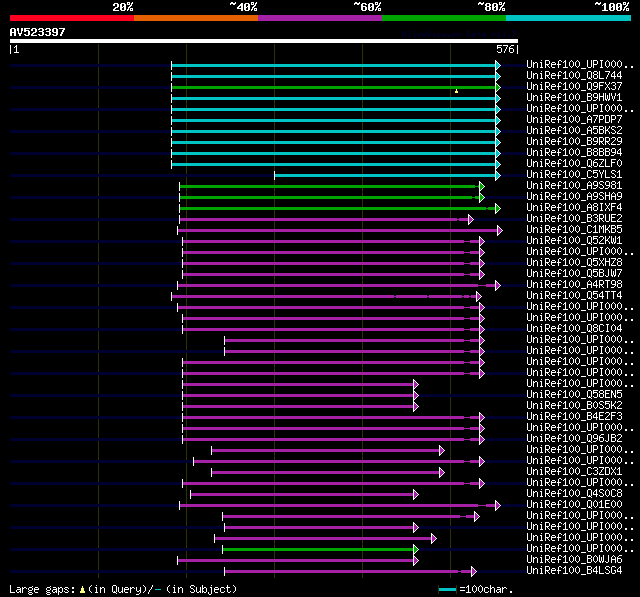640x597 pixels.
Task: Click the yellow large-gap query icon in legend
Action: coord(82,590)
